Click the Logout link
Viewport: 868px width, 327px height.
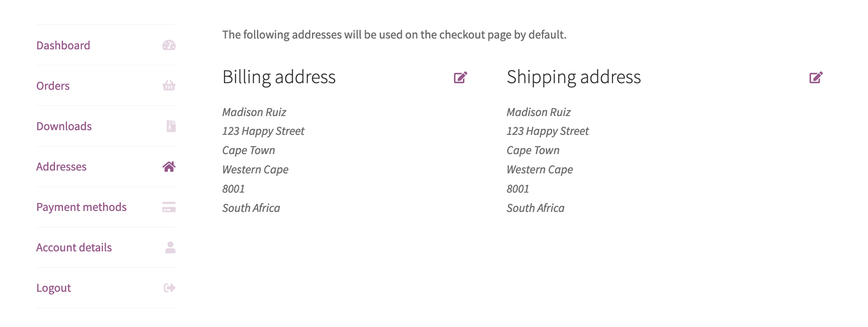coord(54,288)
